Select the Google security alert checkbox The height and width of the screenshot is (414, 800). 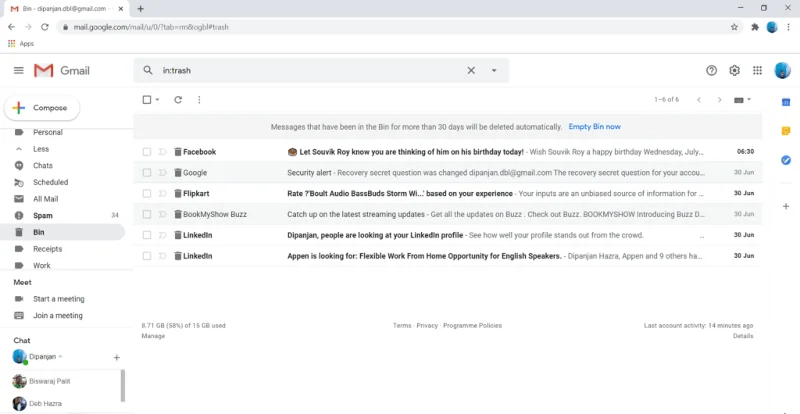pos(147,173)
